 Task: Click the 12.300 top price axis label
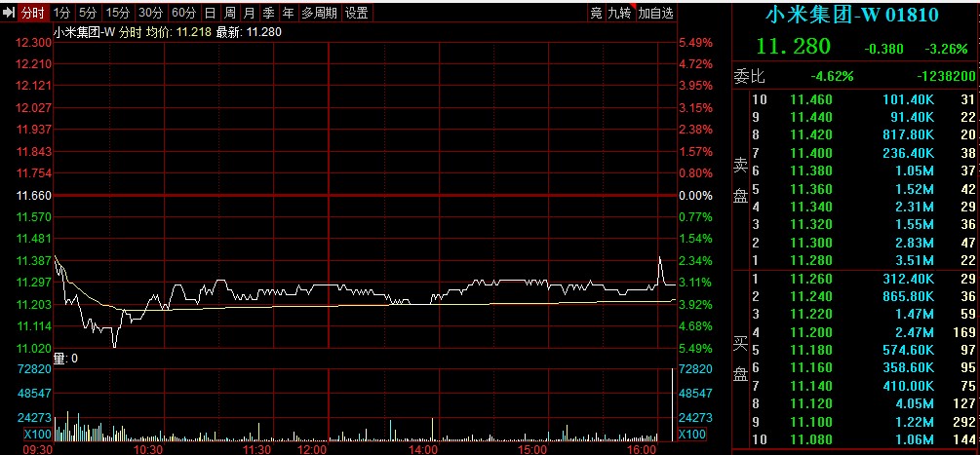32,43
